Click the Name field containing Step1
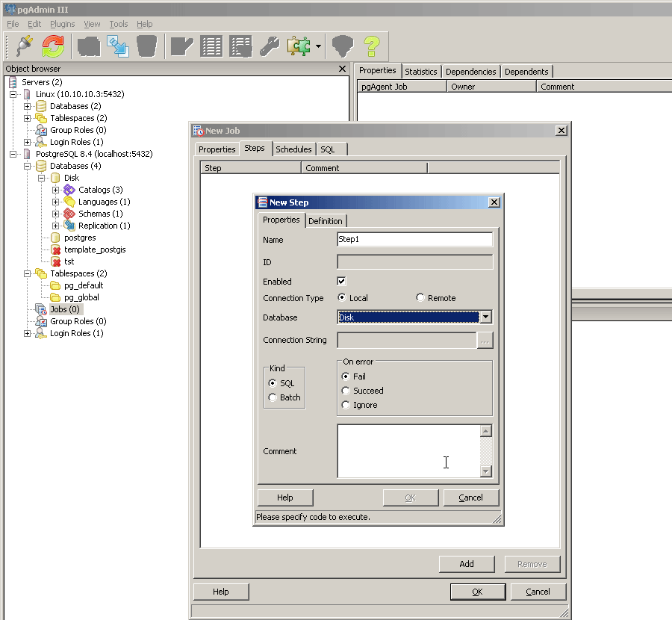The image size is (672, 620). tap(415, 239)
